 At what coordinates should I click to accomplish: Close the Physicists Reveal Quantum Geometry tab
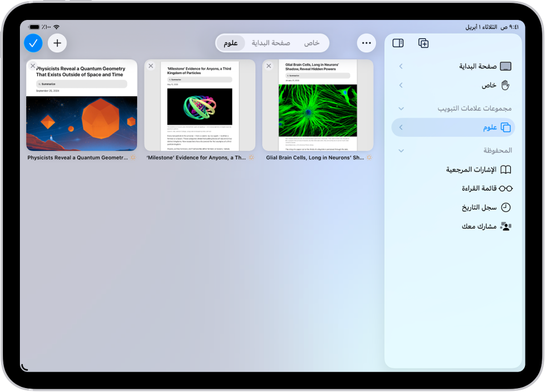pyautogui.click(x=33, y=65)
